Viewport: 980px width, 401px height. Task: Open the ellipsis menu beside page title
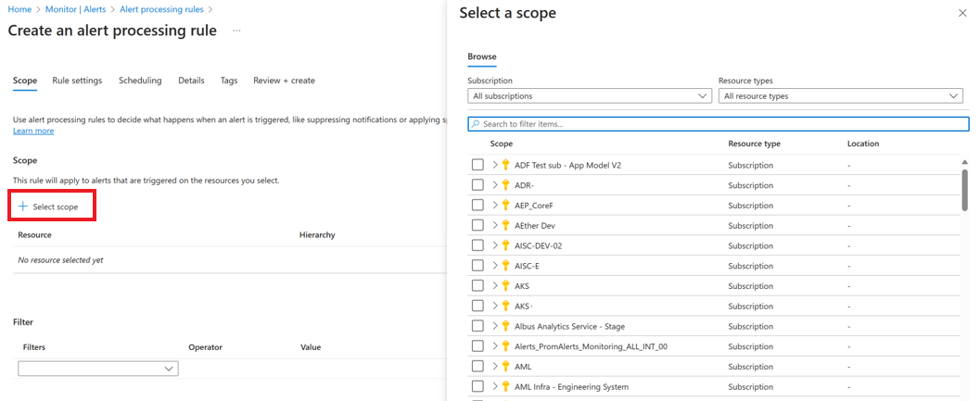coord(237,31)
